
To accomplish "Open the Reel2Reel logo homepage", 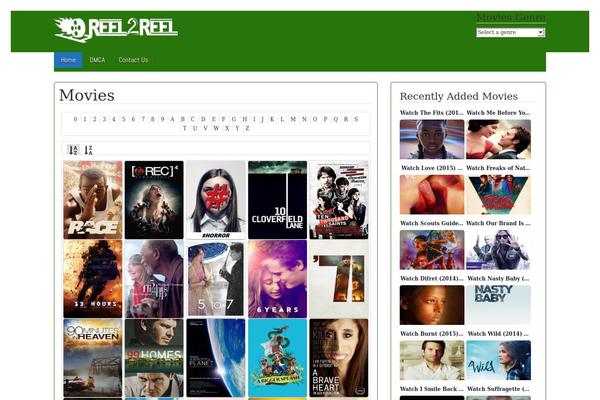I will [116, 29].
